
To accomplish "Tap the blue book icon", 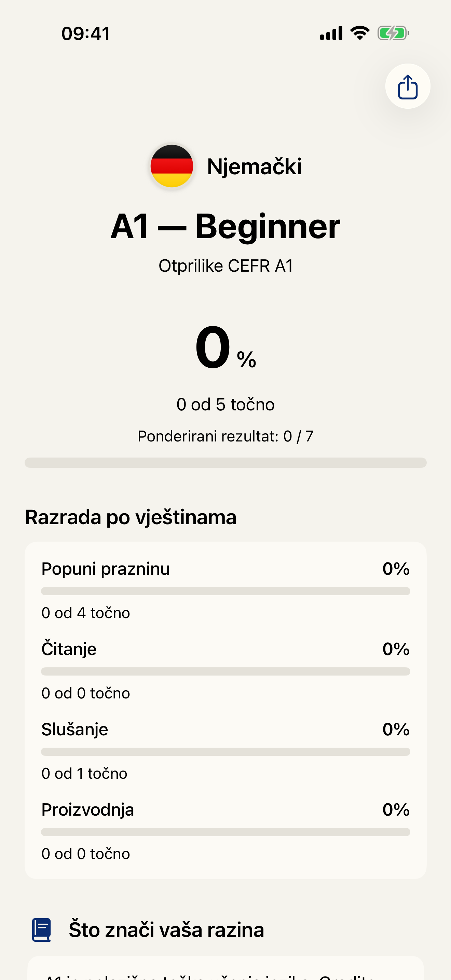I will pos(41,930).
